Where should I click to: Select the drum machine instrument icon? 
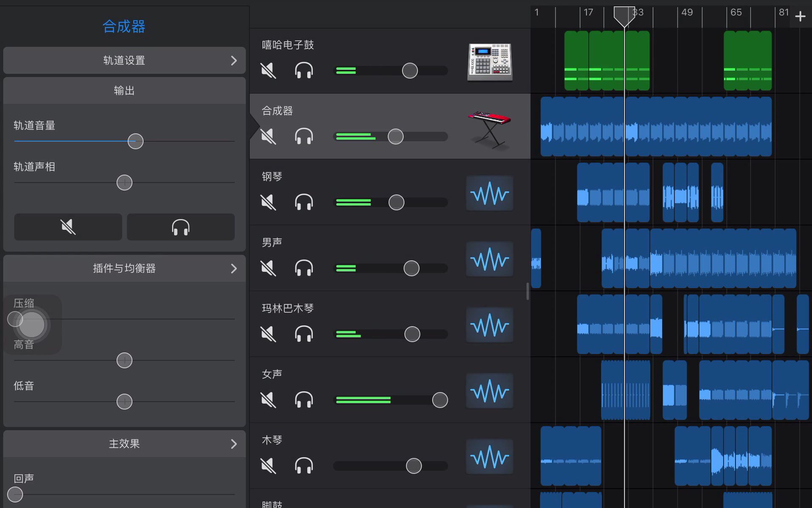pyautogui.click(x=490, y=62)
